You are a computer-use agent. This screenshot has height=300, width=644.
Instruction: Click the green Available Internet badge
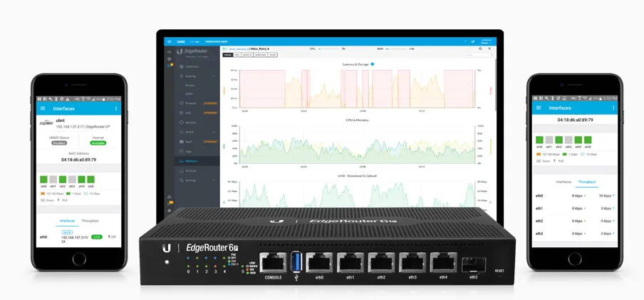click(x=98, y=143)
